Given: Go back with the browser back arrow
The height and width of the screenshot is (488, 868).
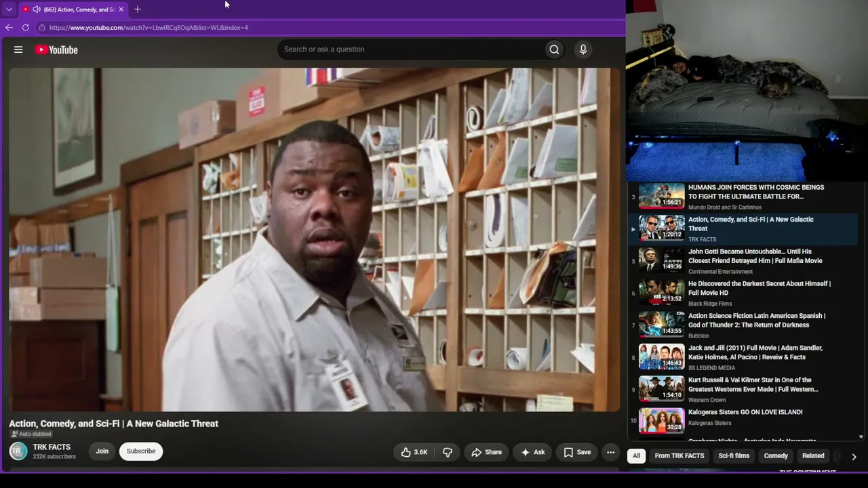Looking at the screenshot, I should tap(9, 28).
